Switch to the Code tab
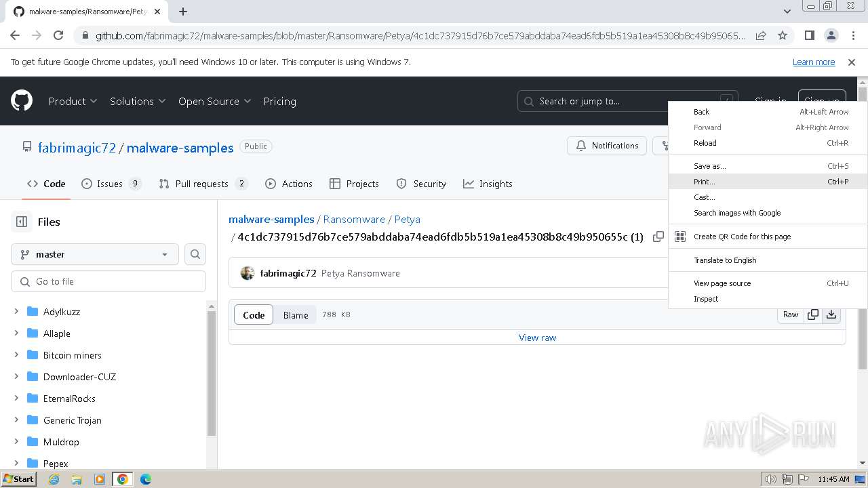 point(46,184)
